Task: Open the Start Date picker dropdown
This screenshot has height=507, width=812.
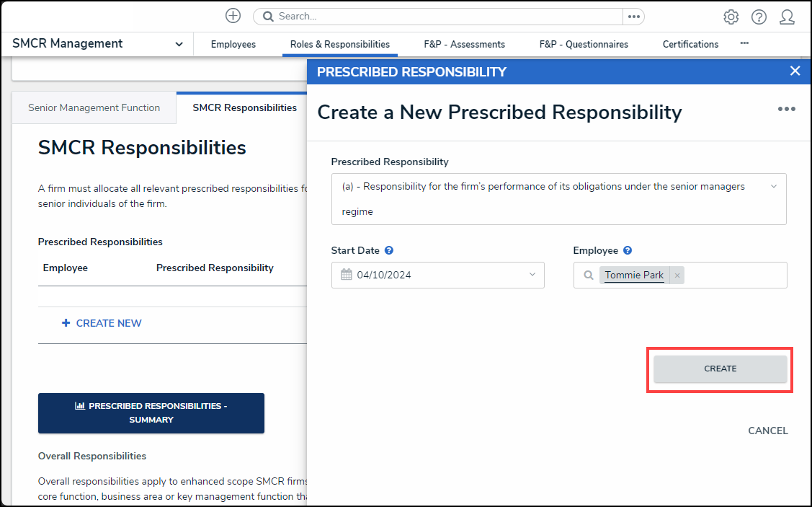Action: [532, 275]
